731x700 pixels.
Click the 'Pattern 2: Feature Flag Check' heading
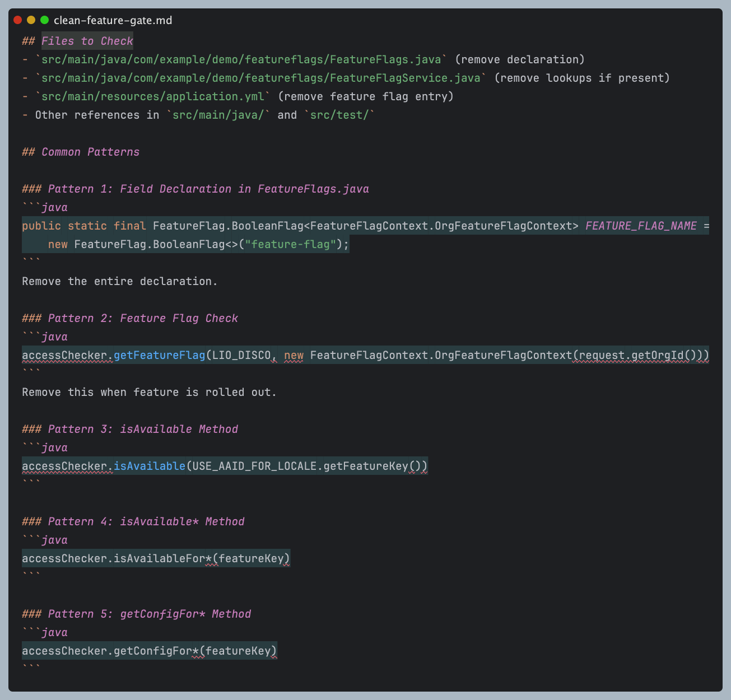142,318
